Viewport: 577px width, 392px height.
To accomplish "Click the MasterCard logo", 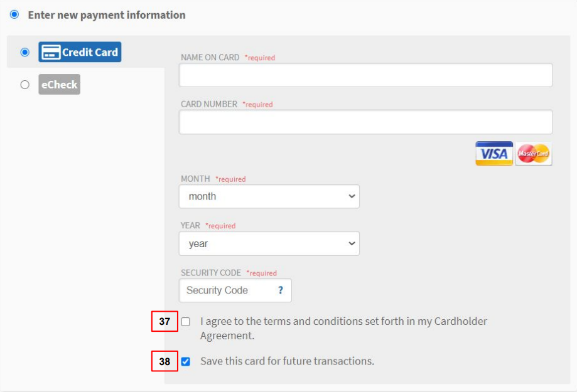I will 533,153.
